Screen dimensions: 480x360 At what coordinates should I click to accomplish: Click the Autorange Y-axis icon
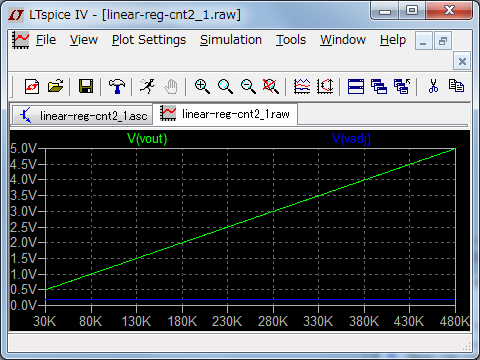pos(325,87)
